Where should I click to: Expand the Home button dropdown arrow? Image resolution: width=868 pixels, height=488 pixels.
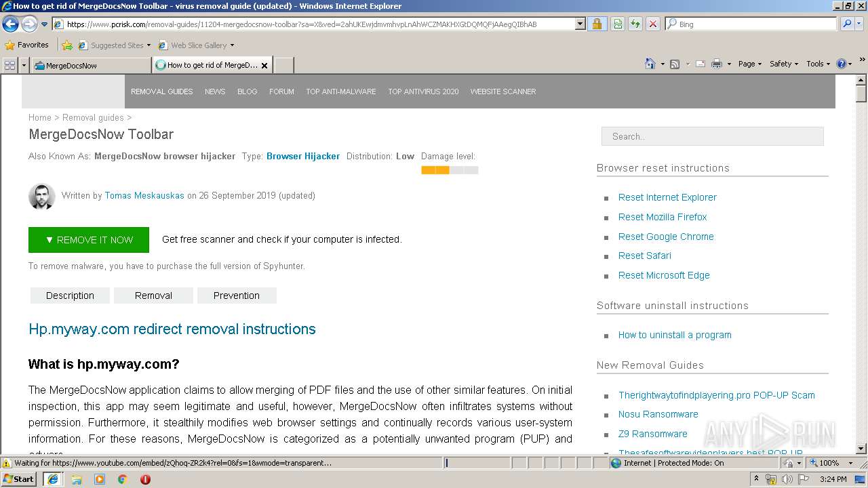[x=663, y=64]
